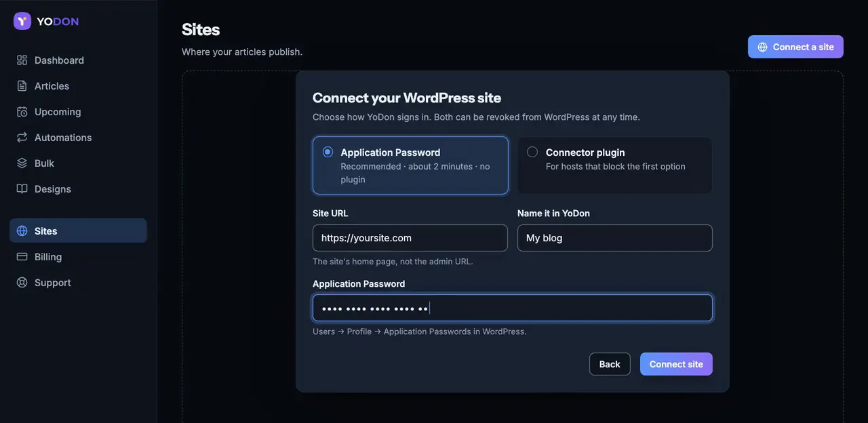Click the 'Site URL' field label
The width and height of the screenshot is (868, 423).
click(330, 213)
